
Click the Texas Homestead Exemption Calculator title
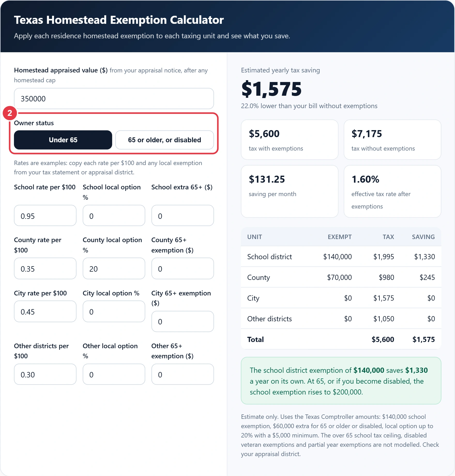click(x=119, y=20)
